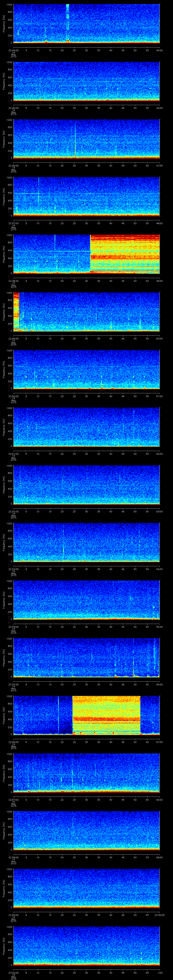The image size is (173, 980).
Task: Click the 22:51:00 start time label
Action: click(x=14, y=454)
